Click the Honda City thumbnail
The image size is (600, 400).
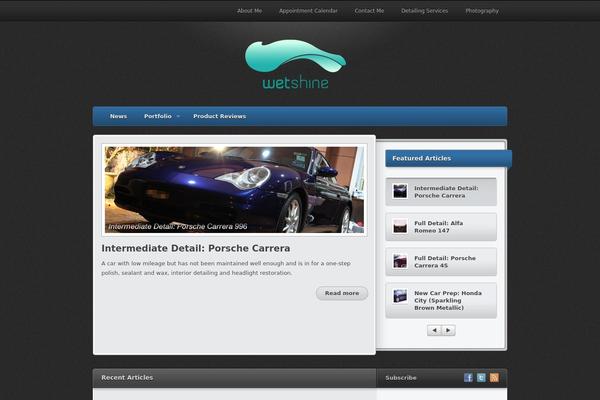click(400, 296)
